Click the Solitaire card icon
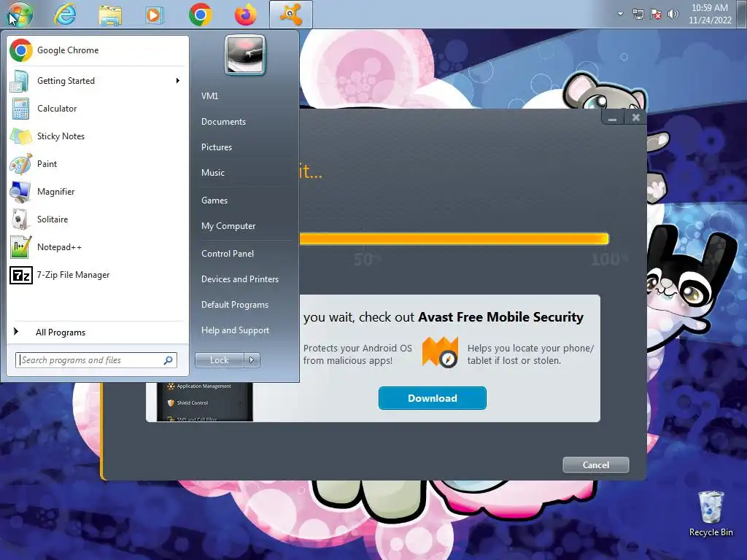The height and width of the screenshot is (560, 747). pos(20,219)
